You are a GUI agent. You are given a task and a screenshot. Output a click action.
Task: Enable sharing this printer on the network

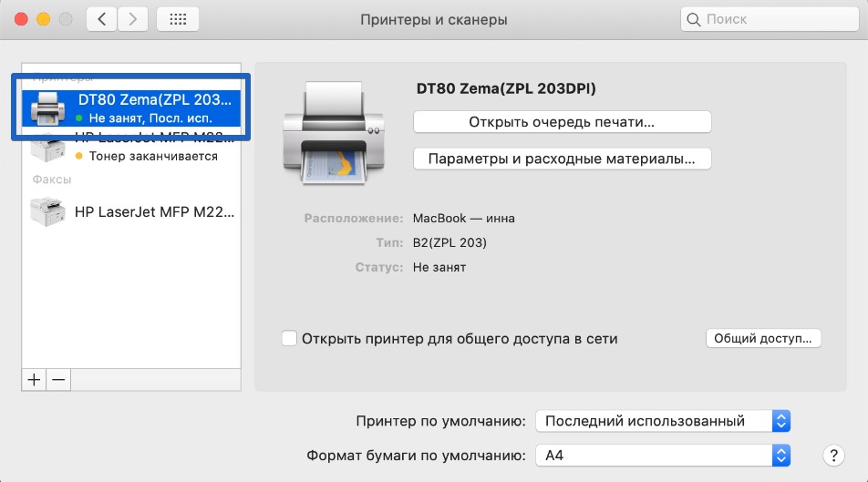coord(289,339)
